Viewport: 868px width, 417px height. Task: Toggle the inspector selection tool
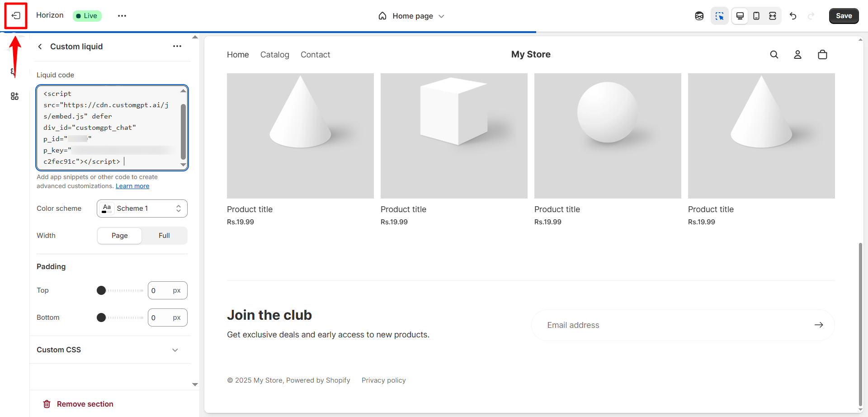coord(719,16)
